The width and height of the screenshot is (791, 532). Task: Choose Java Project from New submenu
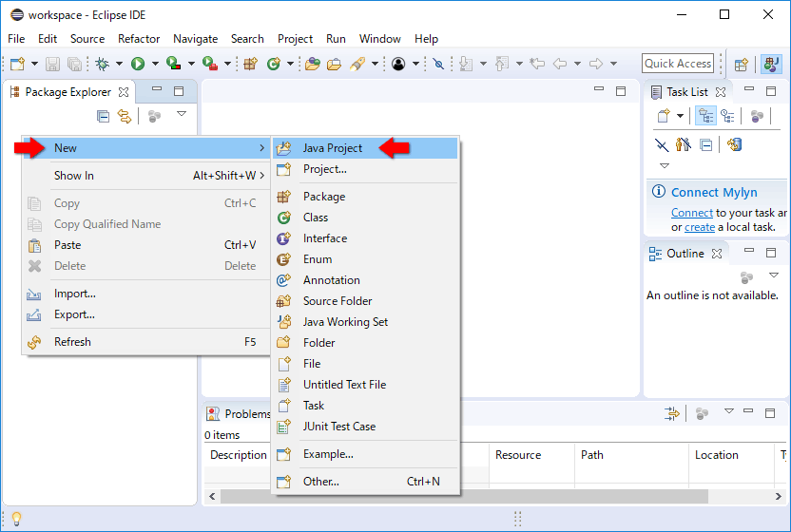pyautogui.click(x=366, y=148)
